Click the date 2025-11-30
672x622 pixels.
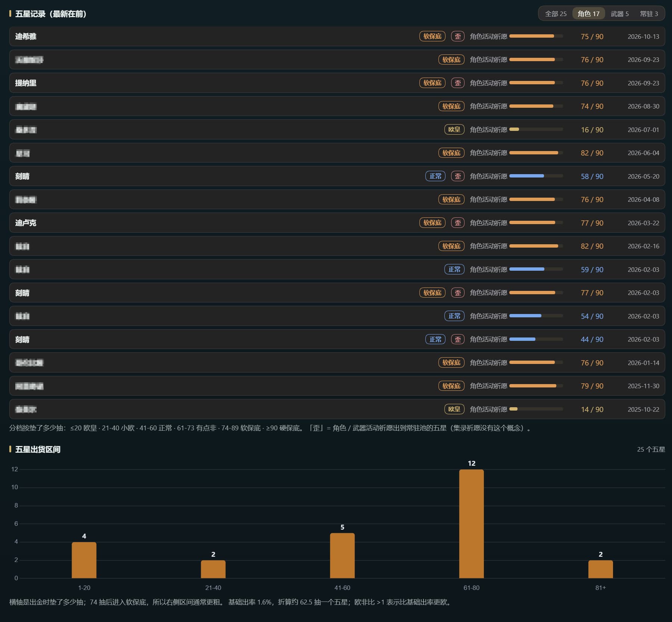pyautogui.click(x=643, y=386)
